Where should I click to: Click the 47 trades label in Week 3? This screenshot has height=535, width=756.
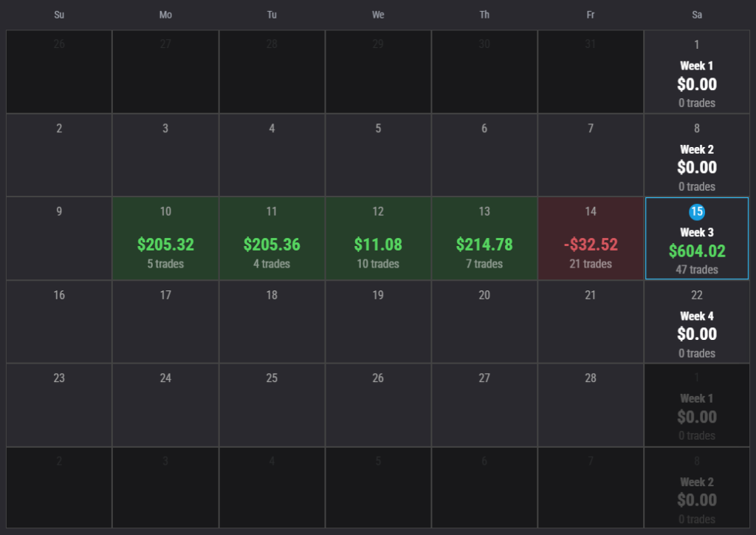click(697, 270)
